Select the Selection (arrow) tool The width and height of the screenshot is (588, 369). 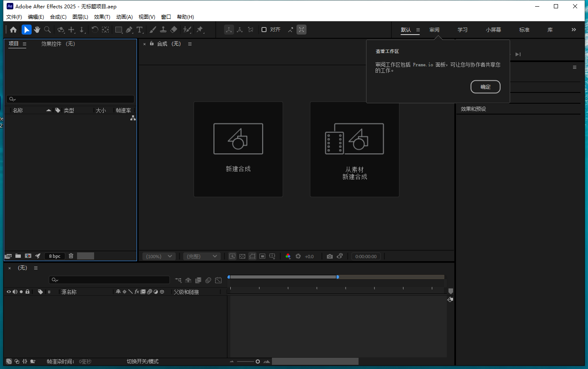pos(26,30)
